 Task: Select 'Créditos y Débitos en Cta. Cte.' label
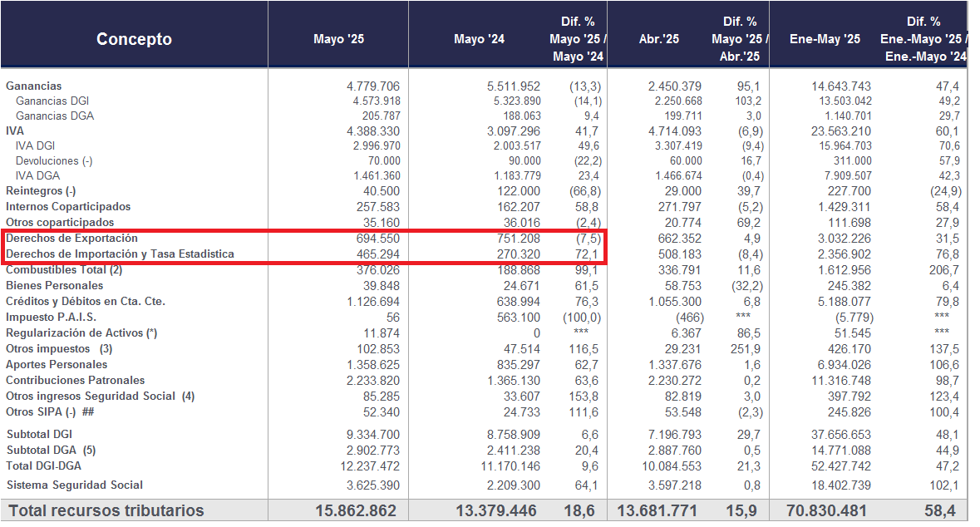(x=86, y=301)
